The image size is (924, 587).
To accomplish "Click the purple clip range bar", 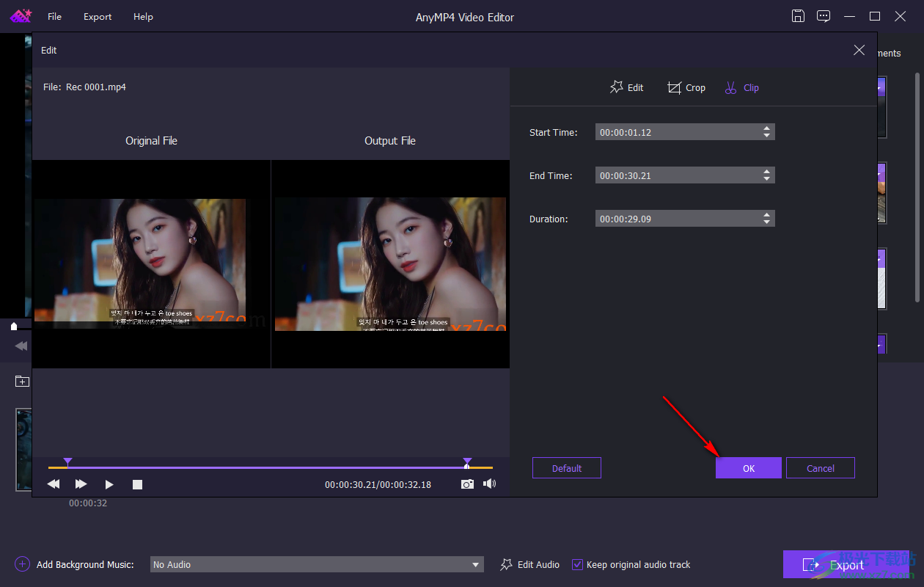I will [268, 467].
